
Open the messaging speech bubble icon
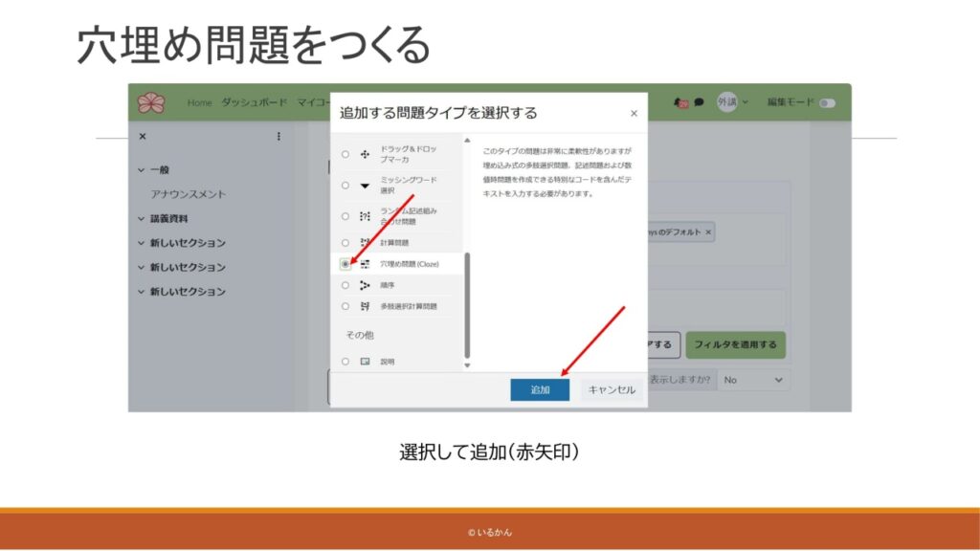[700, 102]
